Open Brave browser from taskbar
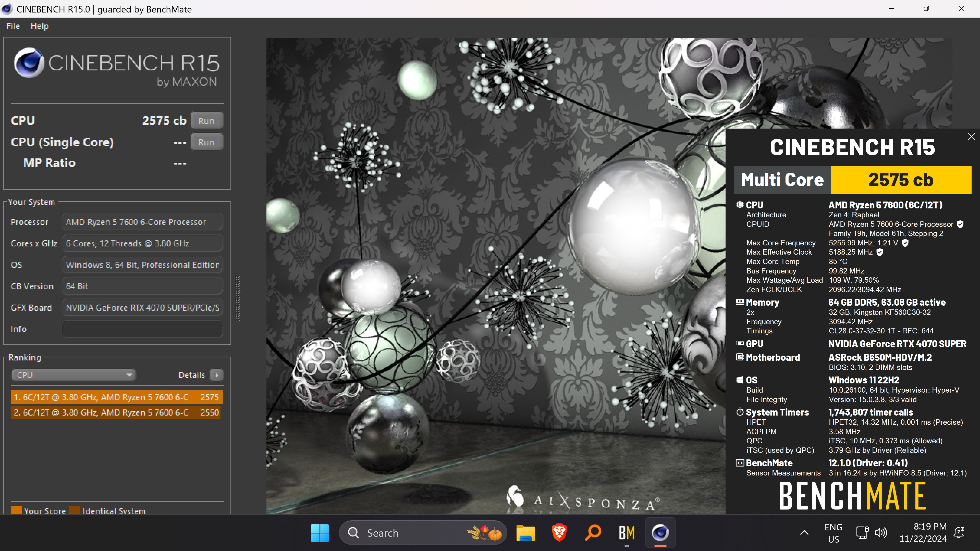The height and width of the screenshot is (551, 980). 559,533
